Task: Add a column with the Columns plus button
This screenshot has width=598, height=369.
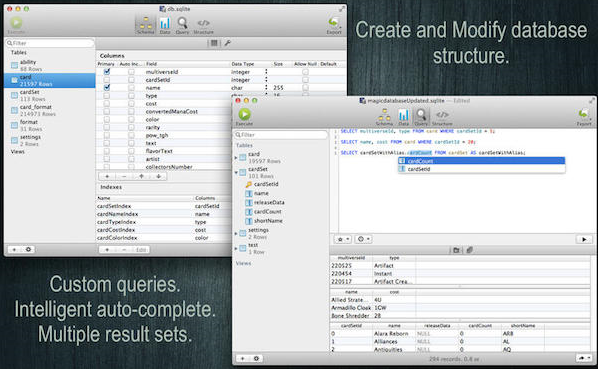Action: coord(107,176)
